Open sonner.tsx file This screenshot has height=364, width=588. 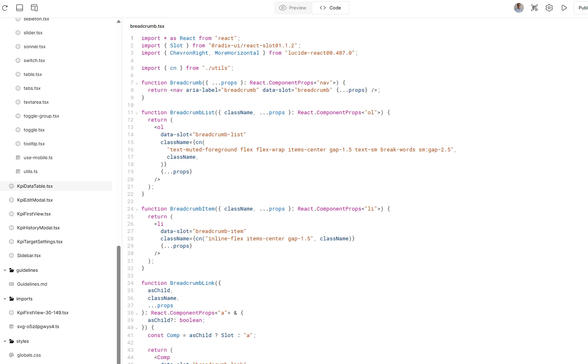point(35,47)
